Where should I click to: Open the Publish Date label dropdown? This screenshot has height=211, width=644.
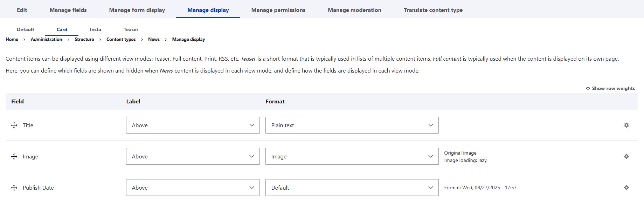point(193,188)
